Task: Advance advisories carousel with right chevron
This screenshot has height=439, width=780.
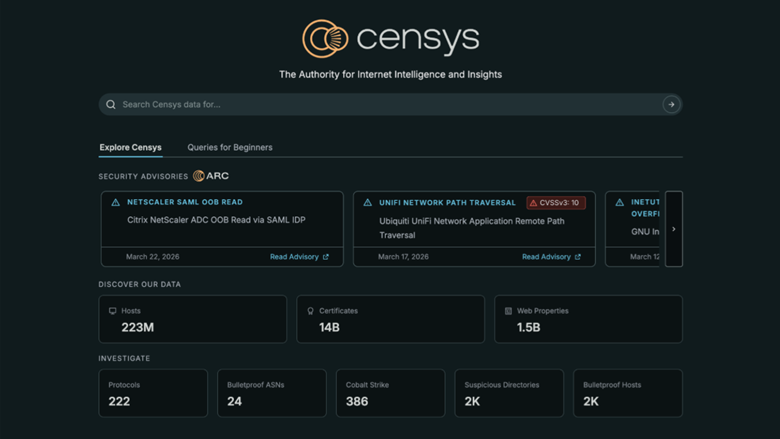Action: point(674,229)
